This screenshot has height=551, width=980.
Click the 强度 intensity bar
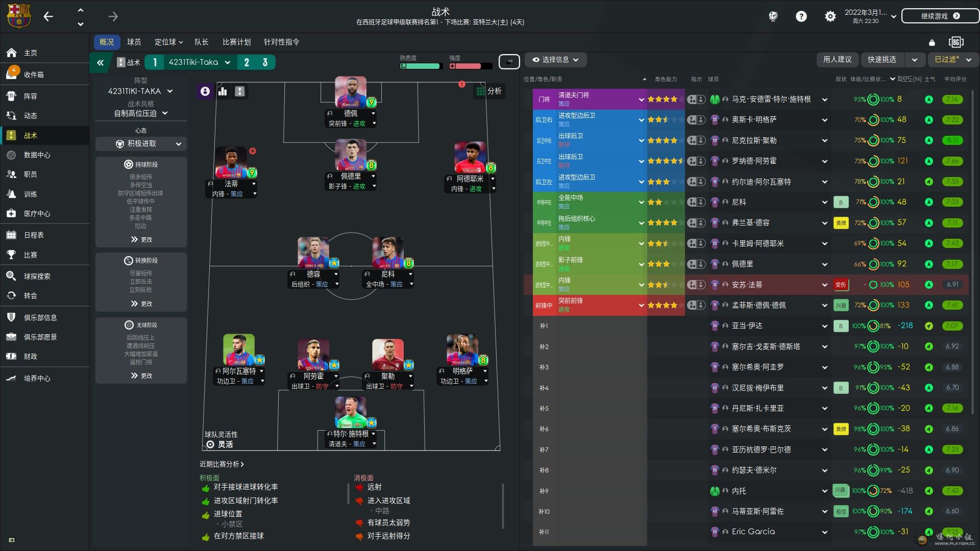click(471, 66)
